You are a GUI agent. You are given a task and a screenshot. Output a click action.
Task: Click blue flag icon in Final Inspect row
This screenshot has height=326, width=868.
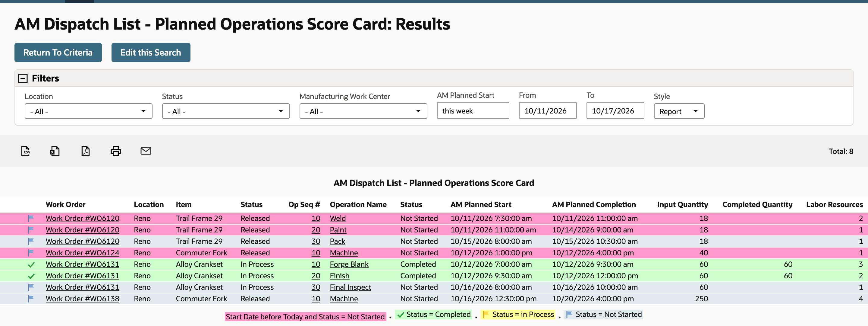click(31, 287)
